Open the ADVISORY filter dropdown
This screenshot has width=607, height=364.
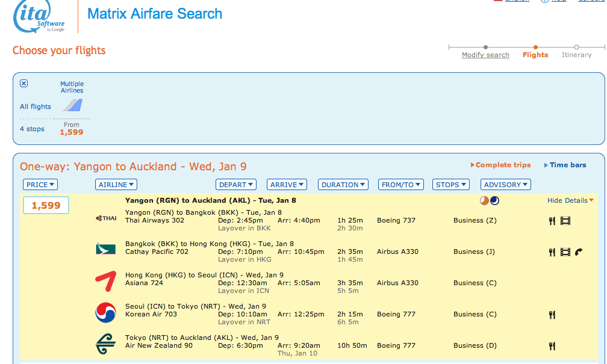pyautogui.click(x=506, y=185)
